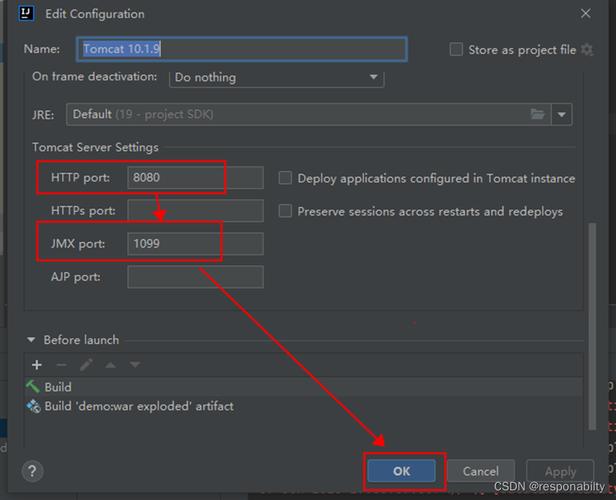The height and width of the screenshot is (500, 616).
Task: Close the Edit Configuration dialog
Action: 585,14
